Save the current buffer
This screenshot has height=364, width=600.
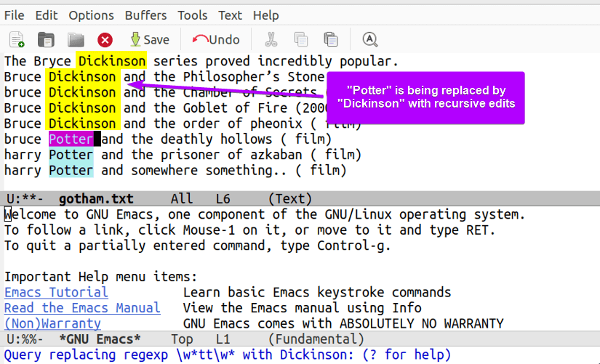click(150, 39)
